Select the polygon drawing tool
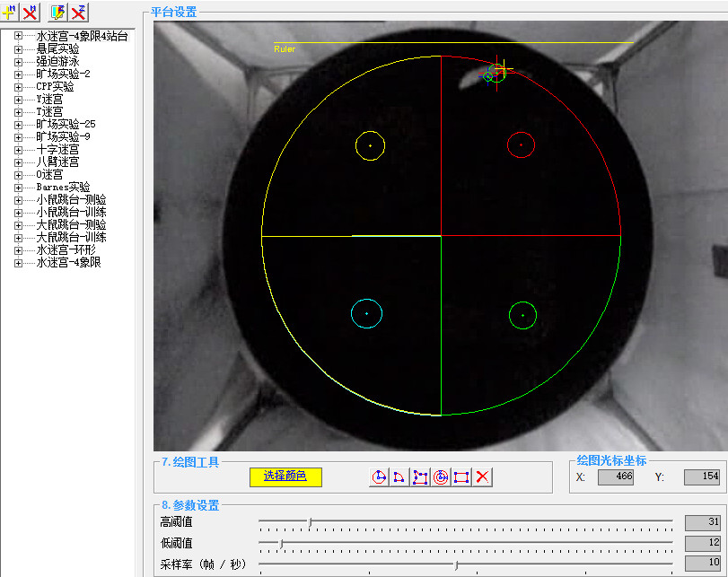 coord(420,476)
